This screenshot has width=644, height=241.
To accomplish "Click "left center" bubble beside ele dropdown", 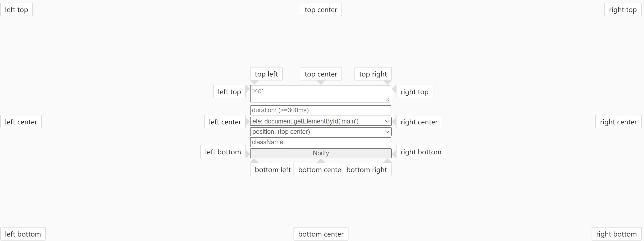I will [225, 122].
